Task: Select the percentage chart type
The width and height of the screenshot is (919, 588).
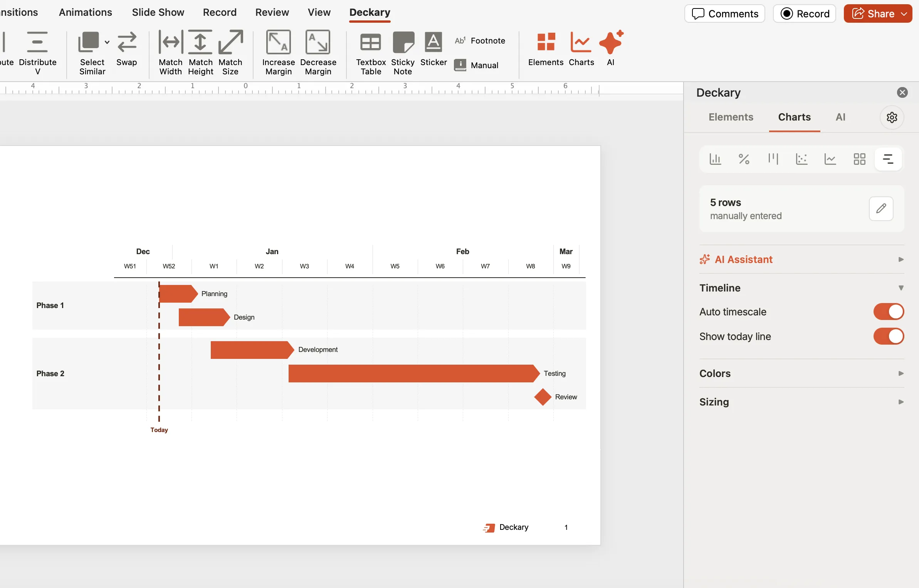Action: 744,159
